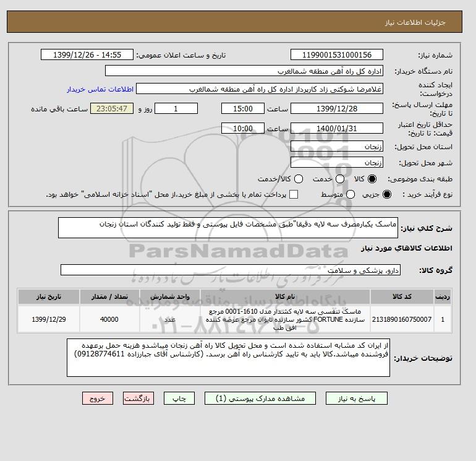Click the پاسخ به نیاز button
476x461 pixels.
pos(357,399)
